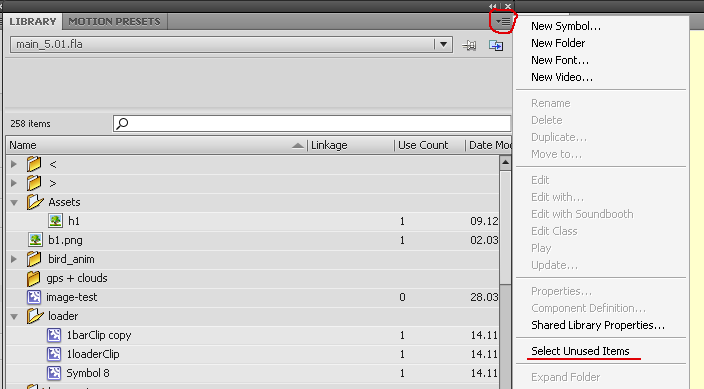Viewport: 704px width, 389px height.
Task: Choose Shared Library Properties... entry
Action: tap(598, 325)
